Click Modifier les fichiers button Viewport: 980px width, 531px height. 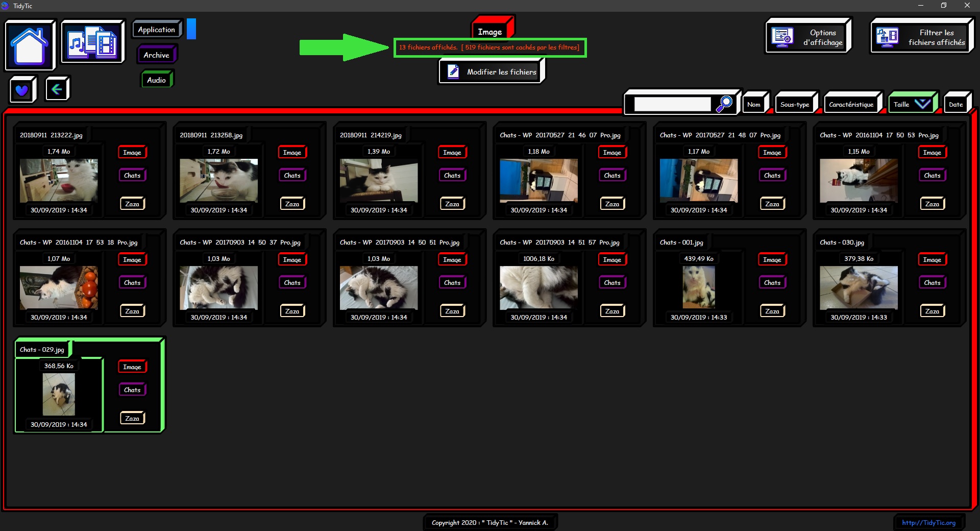(492, 71)
